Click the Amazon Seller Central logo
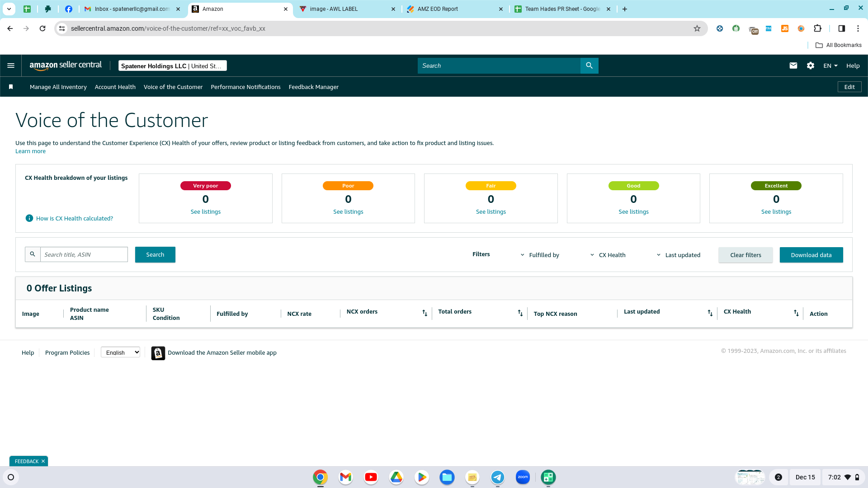This screenshot has height=488, width=868. tap(66, 66)
